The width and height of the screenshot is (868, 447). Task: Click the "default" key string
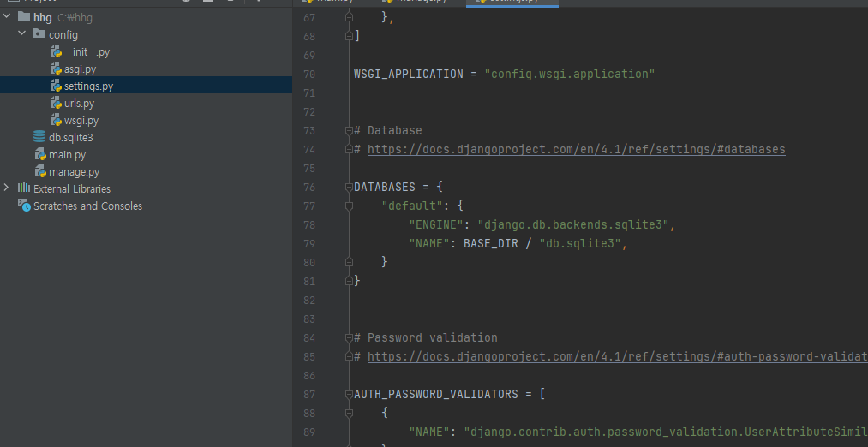coord(412,206)
